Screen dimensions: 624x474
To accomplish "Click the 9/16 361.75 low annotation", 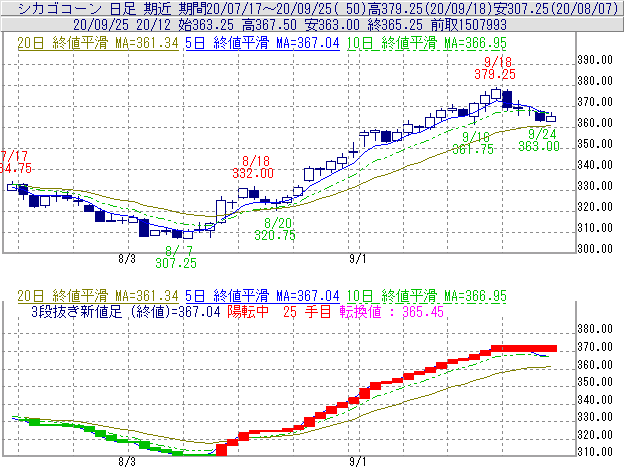I will (473, 143).
